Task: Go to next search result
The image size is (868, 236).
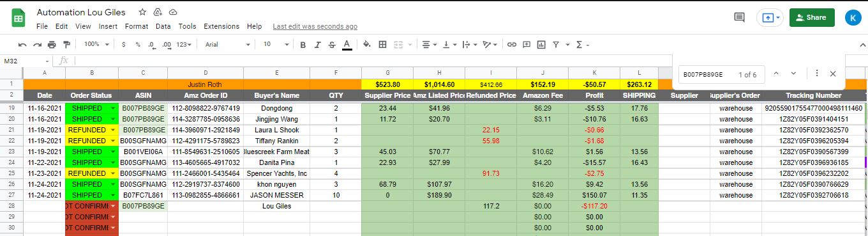Action: pyautogui.click(x=793, y=74)
